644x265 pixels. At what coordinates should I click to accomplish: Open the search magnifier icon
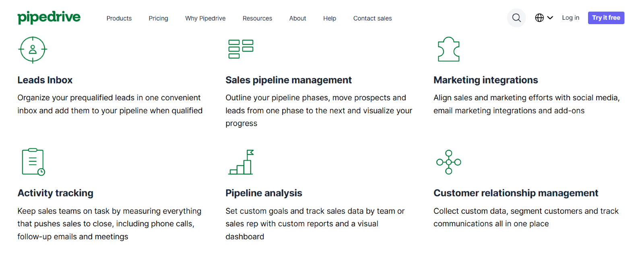516,18
